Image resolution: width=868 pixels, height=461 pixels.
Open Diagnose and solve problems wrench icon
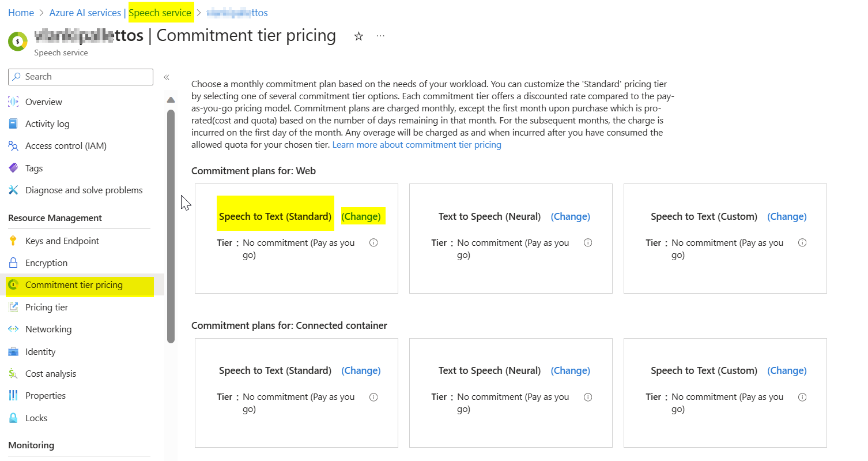tap(13, 190)
